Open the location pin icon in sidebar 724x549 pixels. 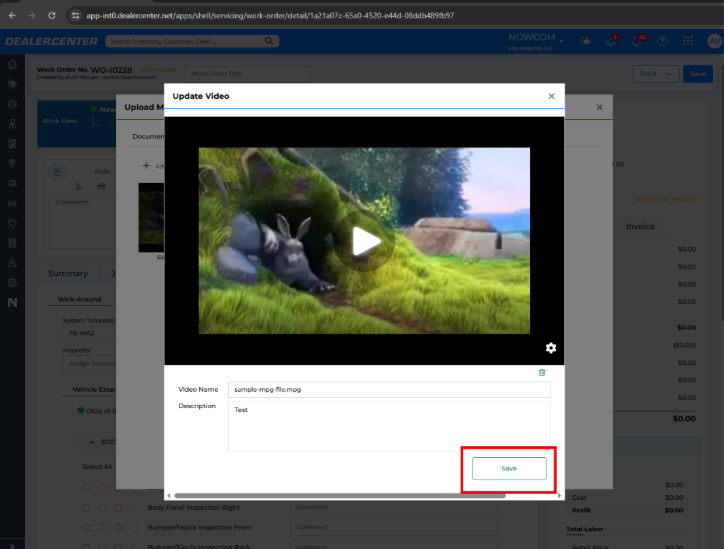12,163
